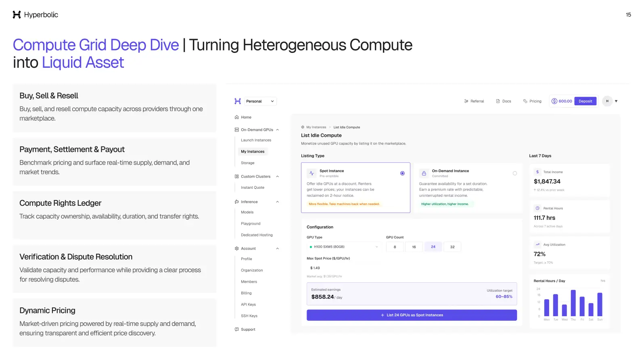
Task: Click the On-Demand Instance lock icon
Action: (x=424, y=173)
